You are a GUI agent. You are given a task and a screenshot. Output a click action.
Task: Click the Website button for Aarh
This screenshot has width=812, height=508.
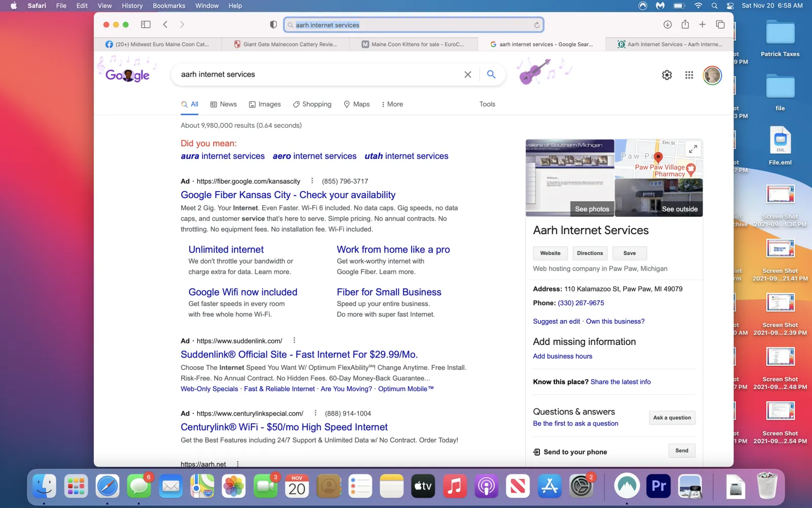point(550,253)
